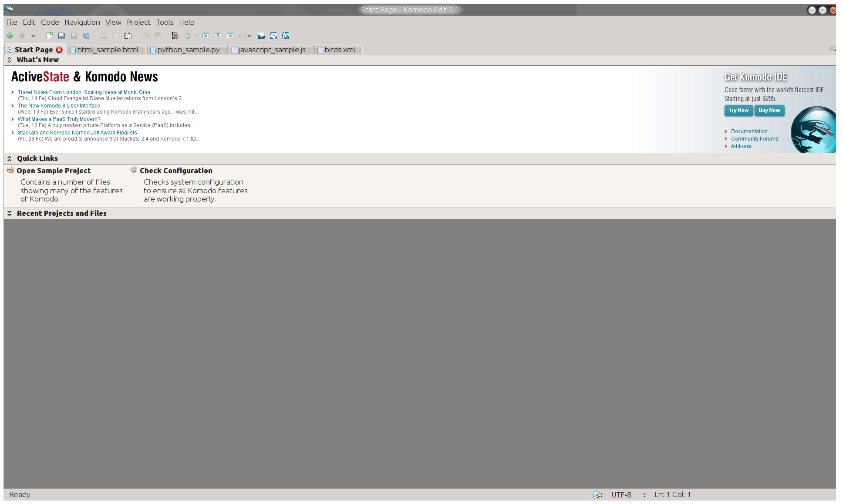Click the Paste clipboard icon

[x=128, y=36]
